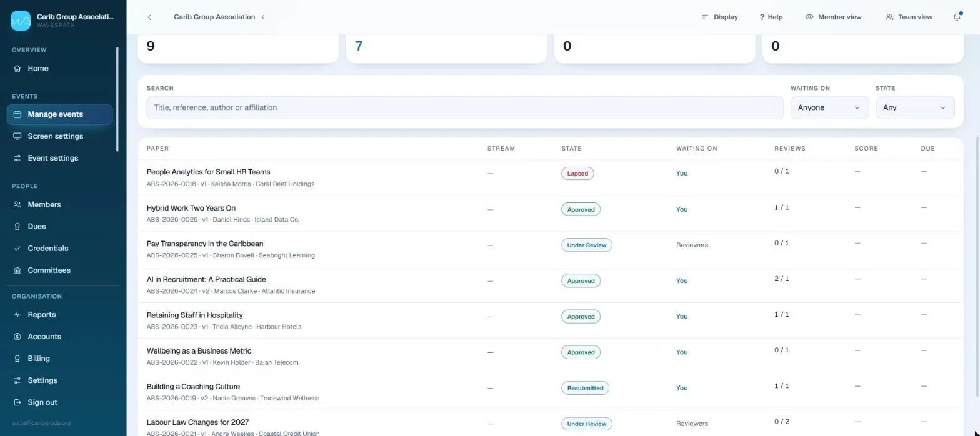Click the Sign out arrow icon
The image size is (980, 436).
tap(17, 402)
